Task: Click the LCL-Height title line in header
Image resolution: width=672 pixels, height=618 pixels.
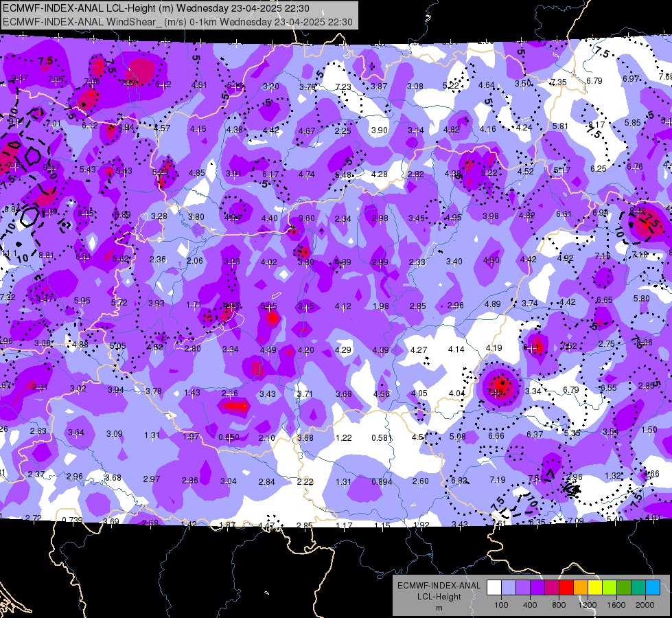Action: (x=156, y=8)
